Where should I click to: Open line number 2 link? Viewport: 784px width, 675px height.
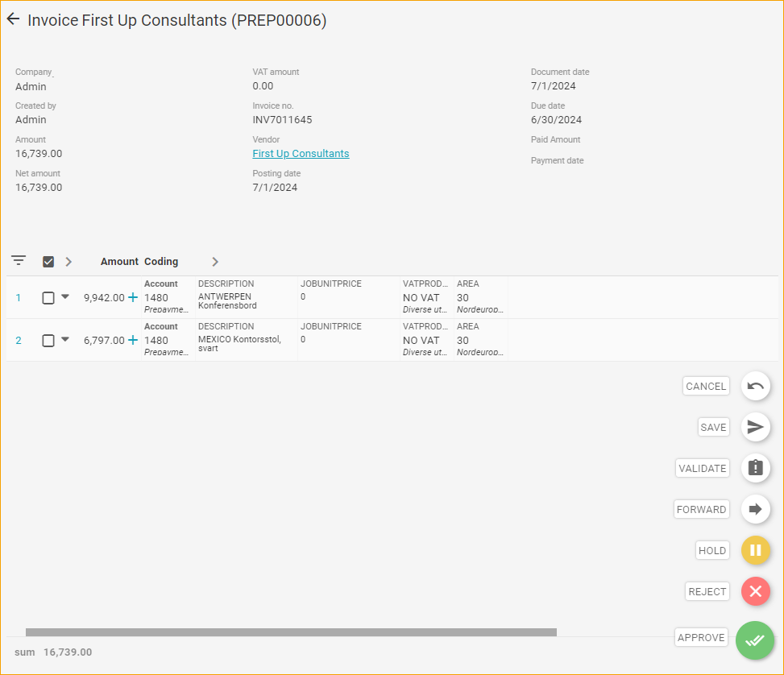click(x=19, y=341)
